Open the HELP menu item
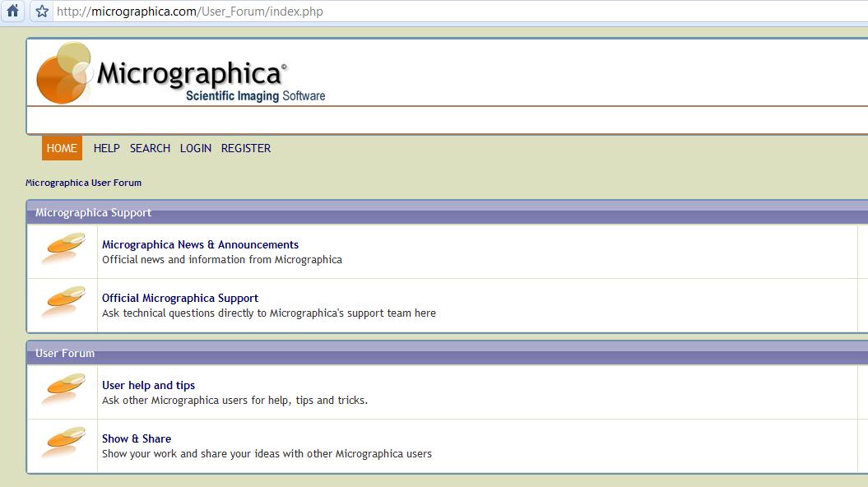The width and height of the screenshot is (868, 487). point(106,148)
